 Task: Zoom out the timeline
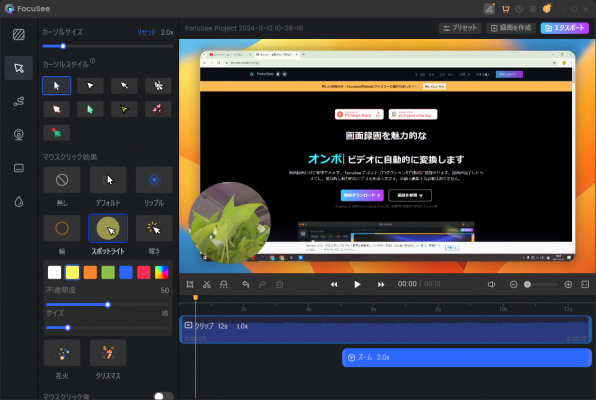(x=514, y=284)
